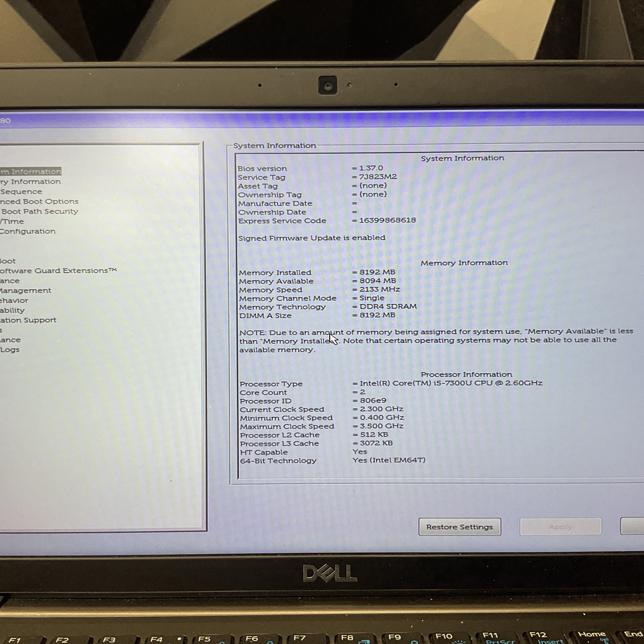Image resolution: width=644 pixels, height=644 pixels.
Task: Click the Core Count label
Action: click(264, 392)
